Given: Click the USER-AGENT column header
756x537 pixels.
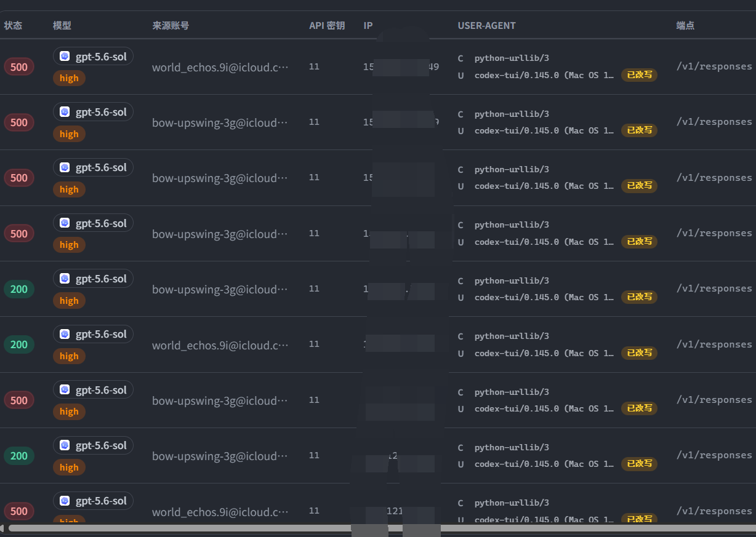Looking at the screenshot, I should pos(487,26).
